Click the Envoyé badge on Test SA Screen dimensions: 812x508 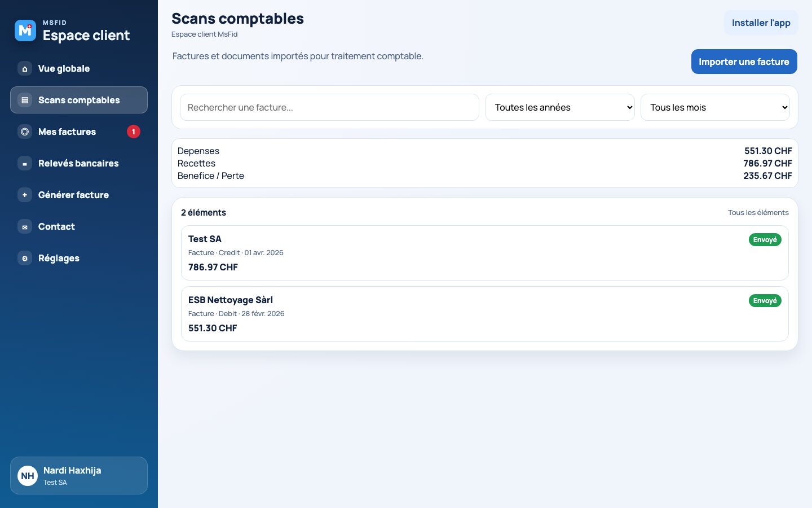765,239
